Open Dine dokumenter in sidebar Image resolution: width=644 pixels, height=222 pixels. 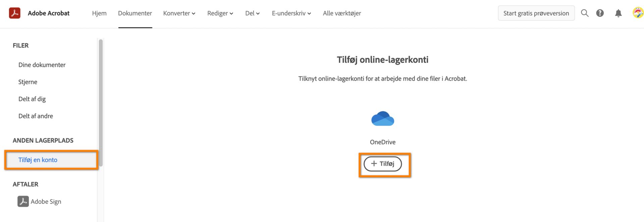click(42, 65)
